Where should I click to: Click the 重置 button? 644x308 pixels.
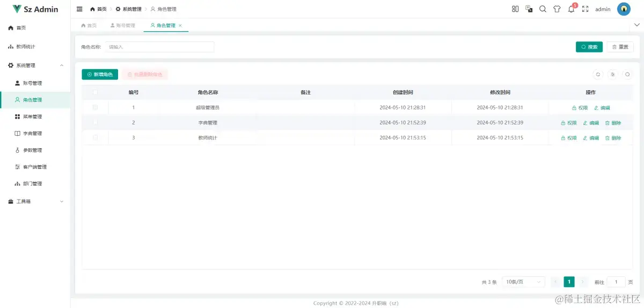point(620,47)
